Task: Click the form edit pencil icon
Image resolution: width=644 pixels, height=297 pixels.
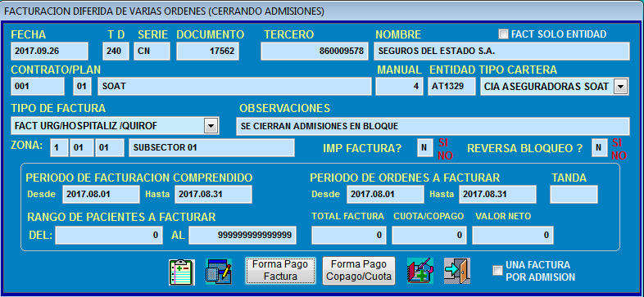Action: 219,272
